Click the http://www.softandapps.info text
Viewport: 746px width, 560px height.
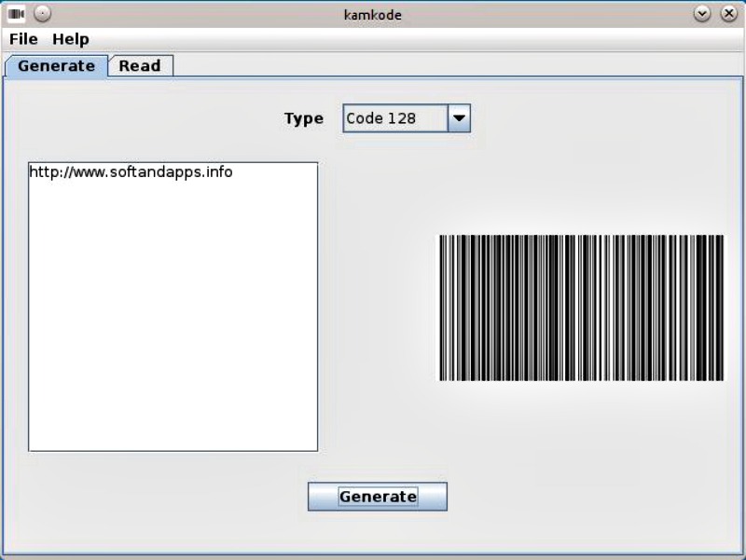[131, 171]
